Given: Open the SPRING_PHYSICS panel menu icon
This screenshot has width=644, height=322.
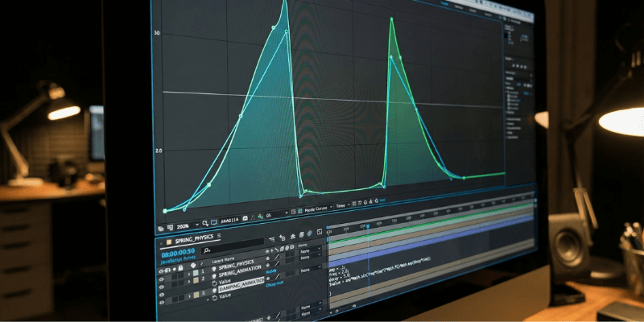Looking at the screenshot, I should tap(219, 236).
